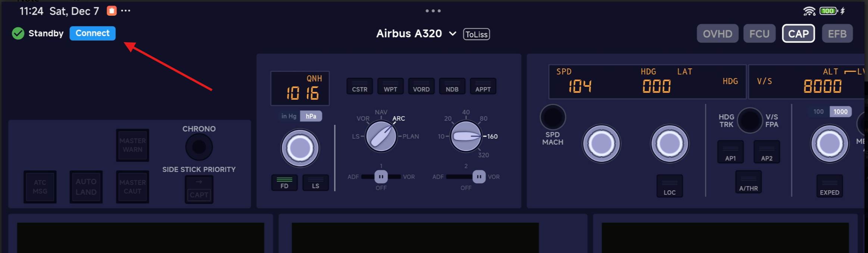The image size is (868, 253).
Task: Toggle the A/THR autothrust button
Action: (748, 182)
